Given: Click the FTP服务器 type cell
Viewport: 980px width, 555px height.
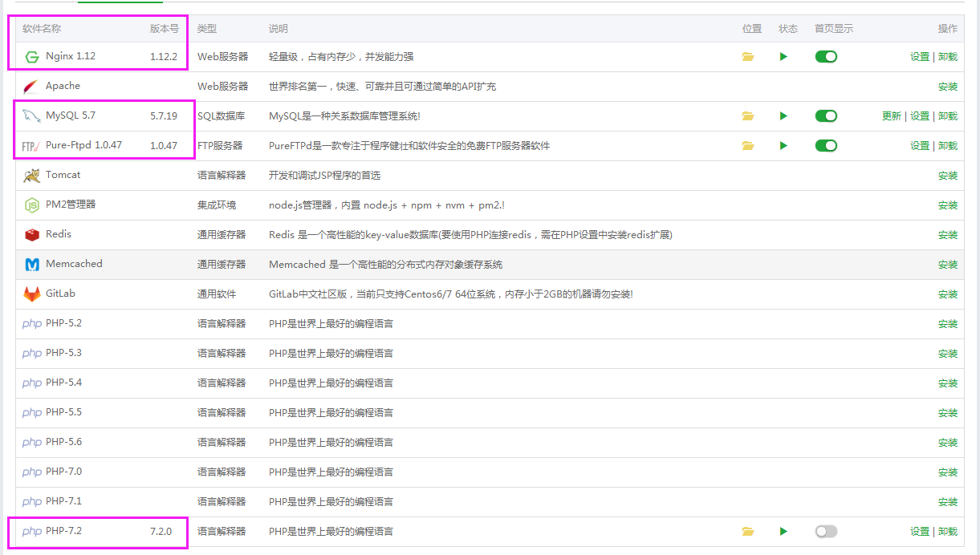Looking at the screenshot, I should click(220, 146).
